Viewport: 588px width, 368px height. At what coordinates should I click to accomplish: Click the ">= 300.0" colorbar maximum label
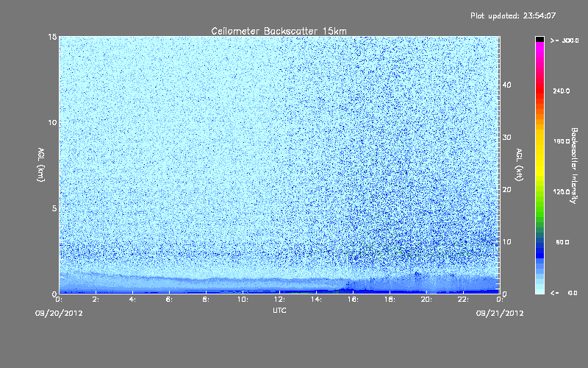564,40
